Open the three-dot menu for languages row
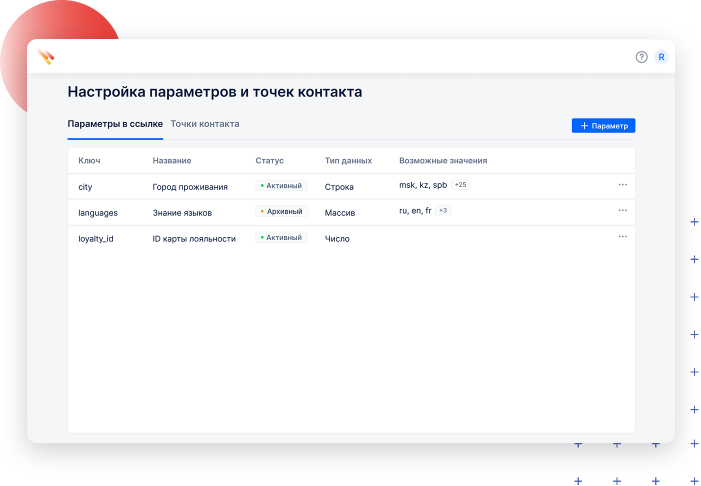Viewport: 701px width, 486px height. (622, 211)
